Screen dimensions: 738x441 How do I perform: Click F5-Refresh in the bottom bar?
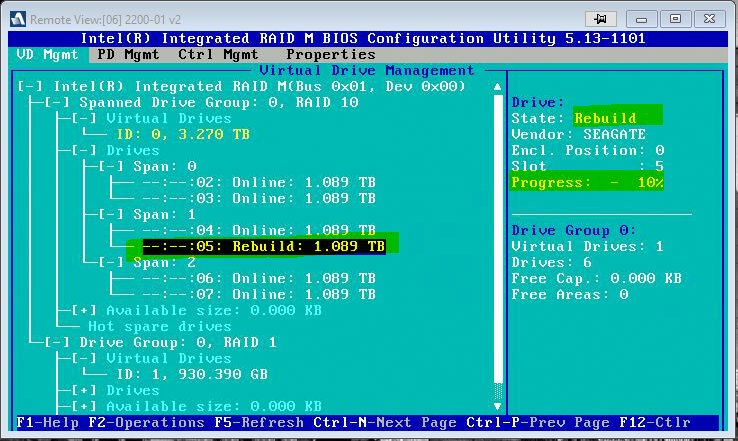point(259,423)
